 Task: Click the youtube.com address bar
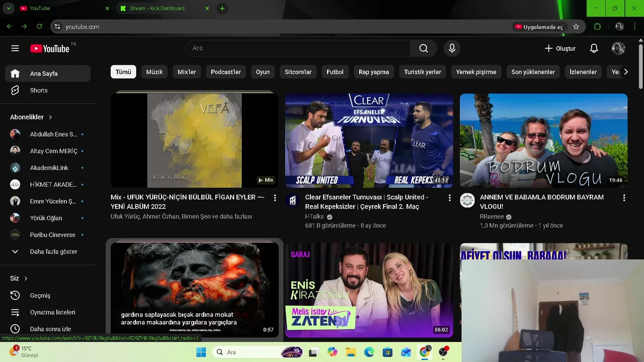(282, 27)
